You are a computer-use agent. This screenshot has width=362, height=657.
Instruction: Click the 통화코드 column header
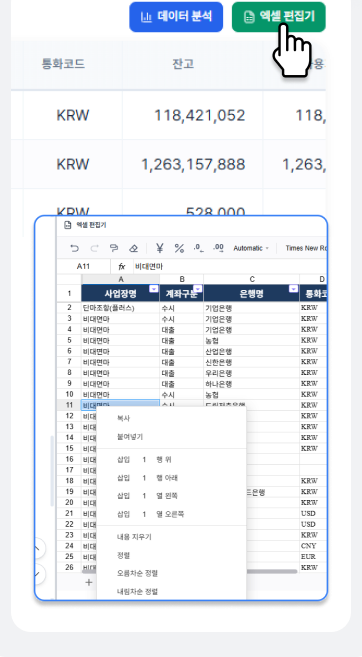click(x=63, y=64)
